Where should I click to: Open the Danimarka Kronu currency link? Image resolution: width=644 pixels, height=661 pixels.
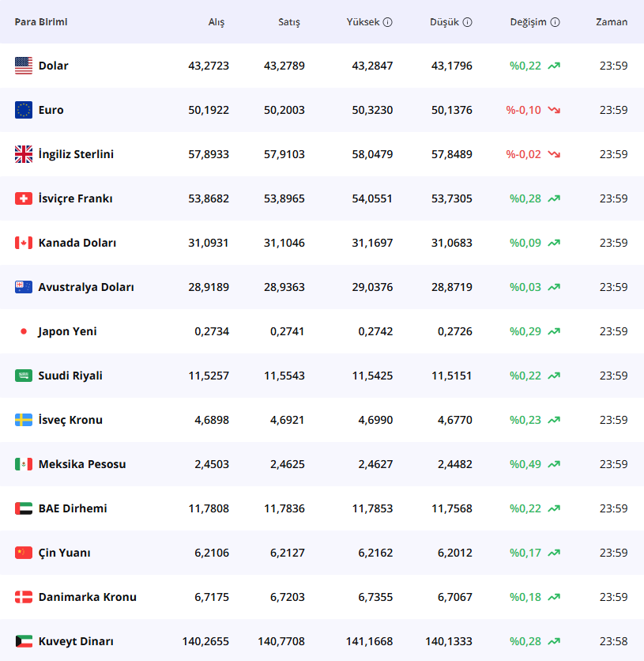(x=87, y=597)
